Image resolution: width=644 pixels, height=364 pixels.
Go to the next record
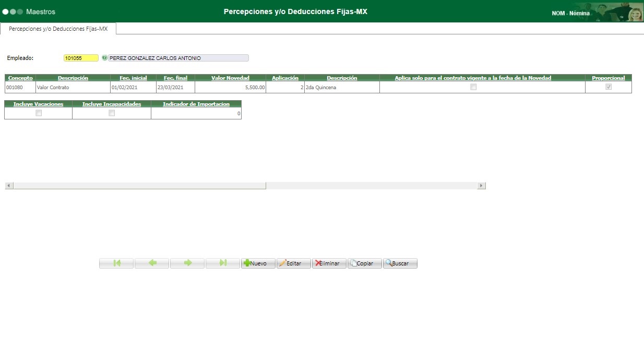click(x=187, y=263)
